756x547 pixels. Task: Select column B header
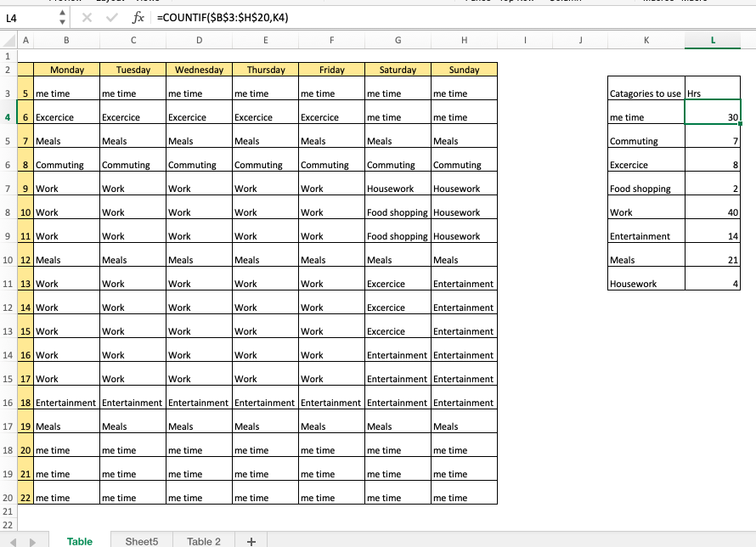[x=66, y=41]
